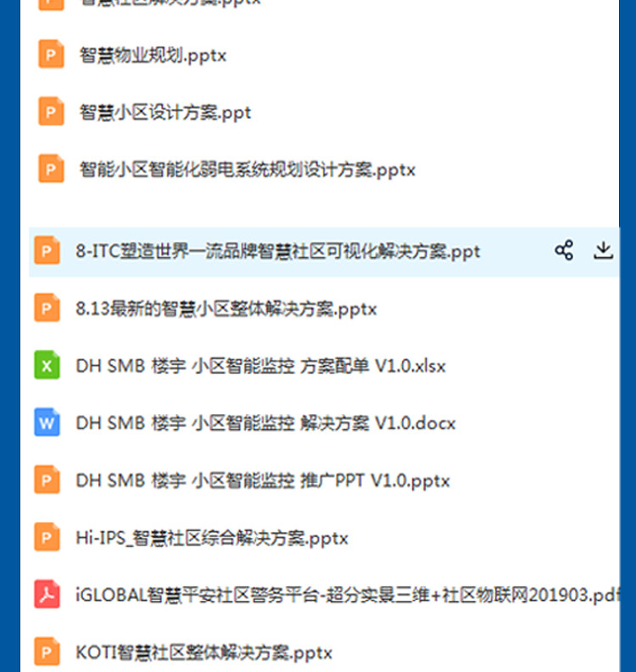Click the orange icon next to KOTI智慧社区整体解决方案.pptx
This screenshot has height=672, width=636.
(47, 652)
